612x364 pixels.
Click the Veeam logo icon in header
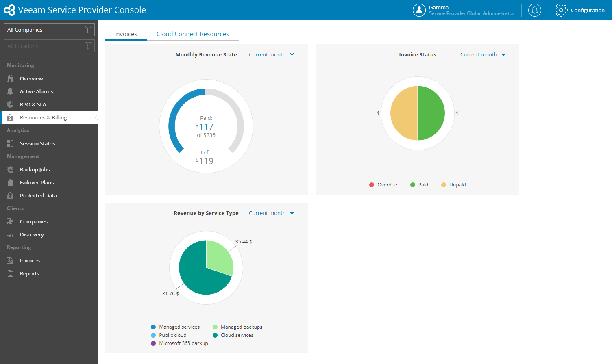point(9,10)
